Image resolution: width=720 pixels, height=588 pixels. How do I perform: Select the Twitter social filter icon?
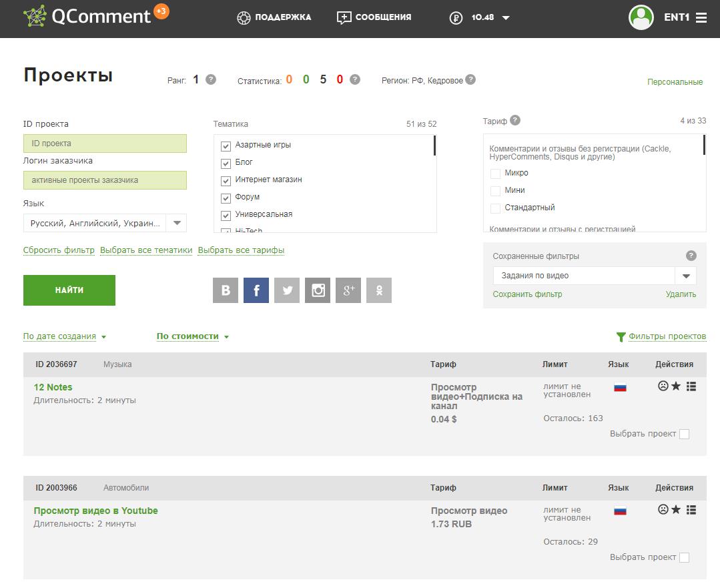(287, 290)
